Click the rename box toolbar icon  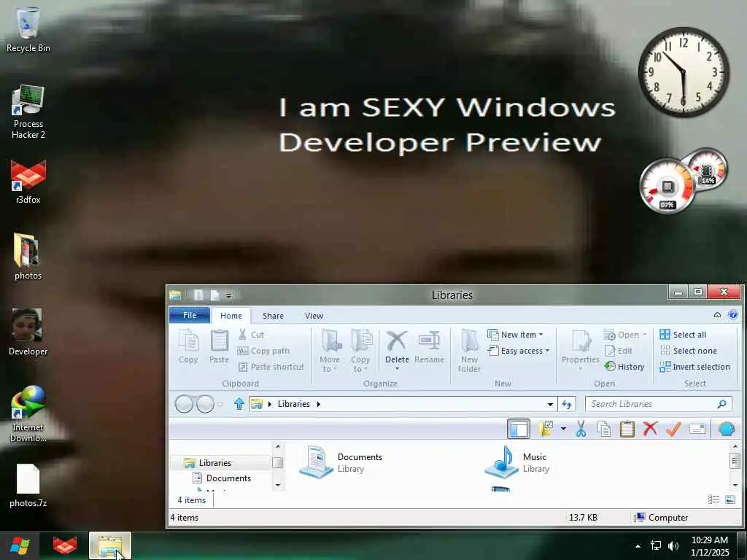tap(697, 429)
